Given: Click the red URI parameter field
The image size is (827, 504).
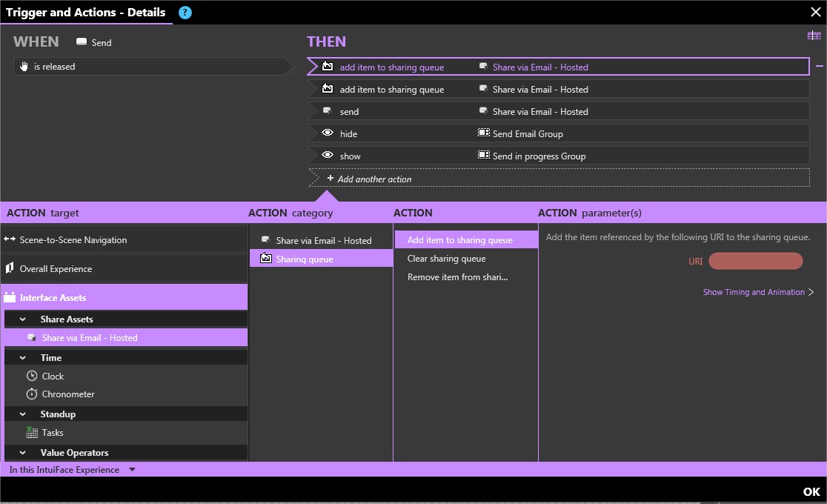Looking at the screenshot, I should tap(755, 261).
